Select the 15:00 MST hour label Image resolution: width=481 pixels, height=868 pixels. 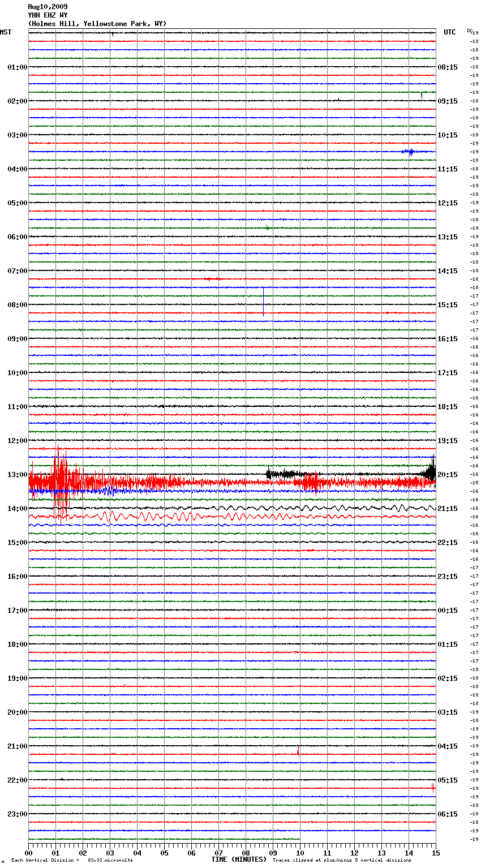point(18,543)
